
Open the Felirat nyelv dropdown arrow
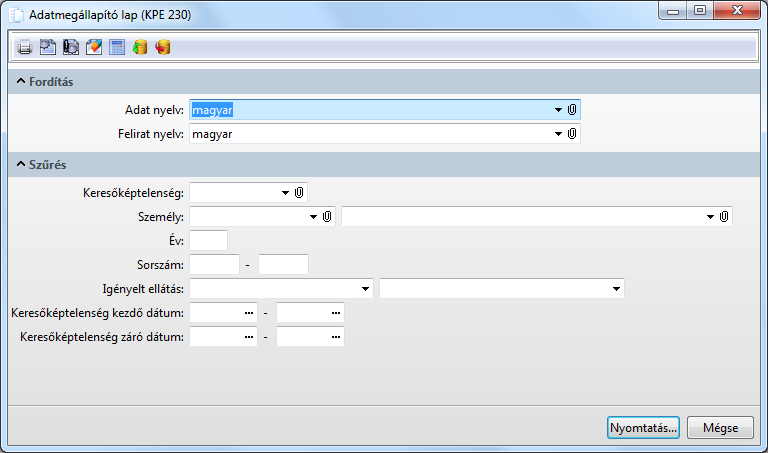point(558,134)
